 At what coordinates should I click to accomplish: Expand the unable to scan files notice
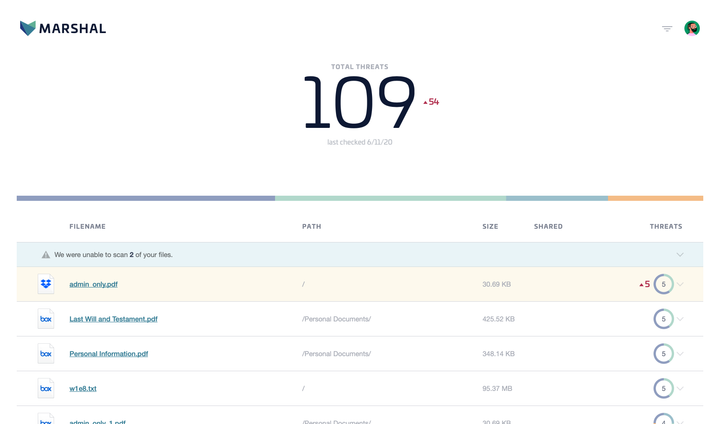point(680,255)
